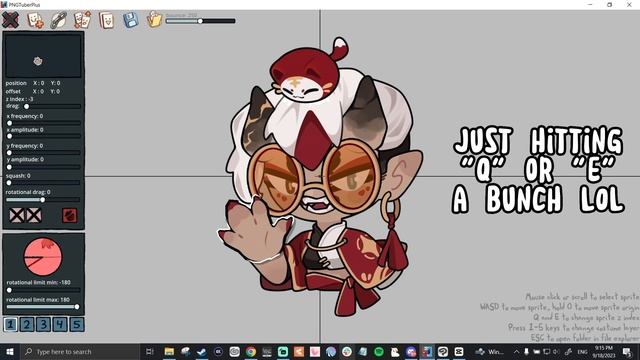Select costume layer 2
The image size is (640, 360).
point(27,324)
